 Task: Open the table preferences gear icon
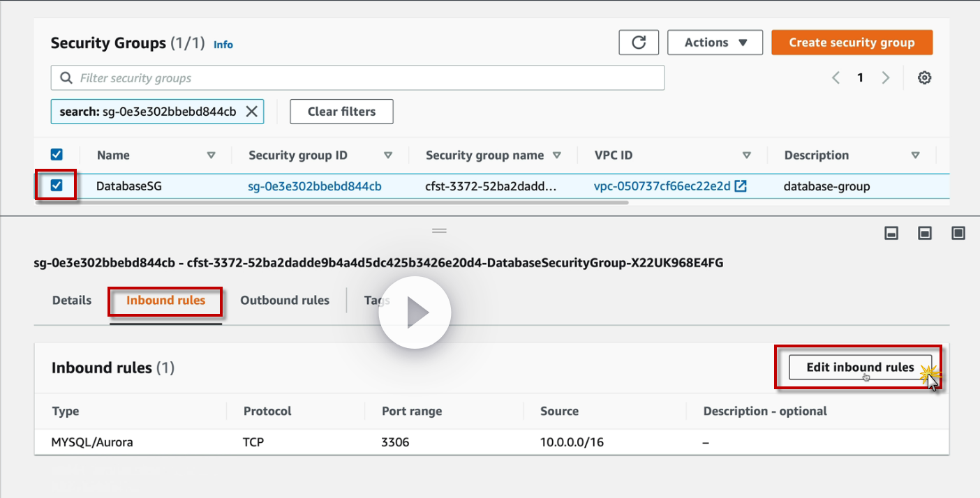[x=924, y=78]
